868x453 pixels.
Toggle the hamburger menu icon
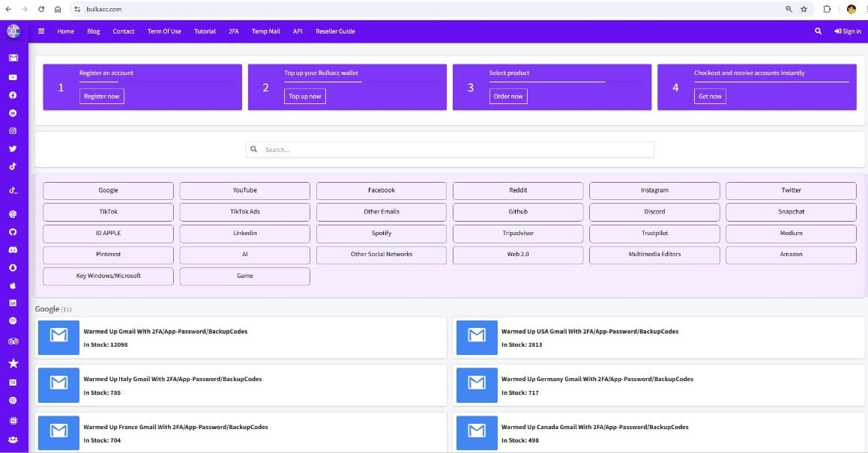click(x=41, y=31)
